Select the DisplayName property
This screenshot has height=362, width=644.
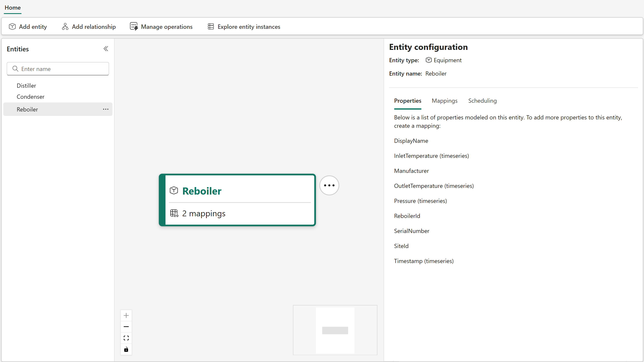tap(411, 141)
